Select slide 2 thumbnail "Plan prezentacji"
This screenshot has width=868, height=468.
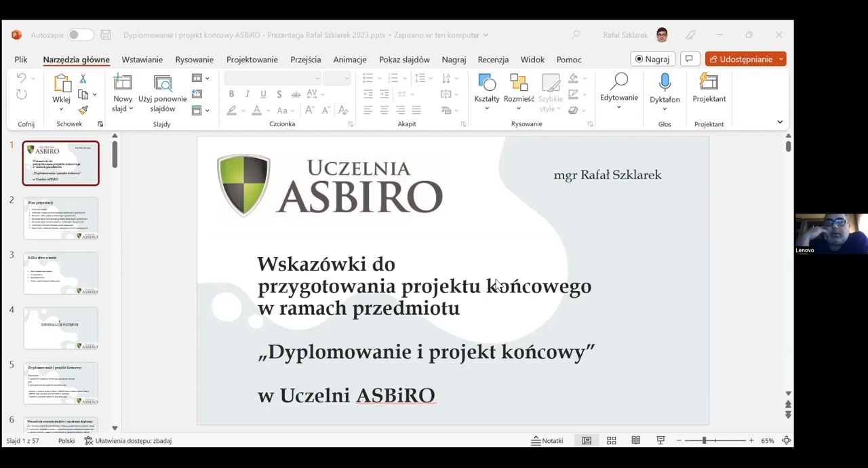[x=61, y=218]
